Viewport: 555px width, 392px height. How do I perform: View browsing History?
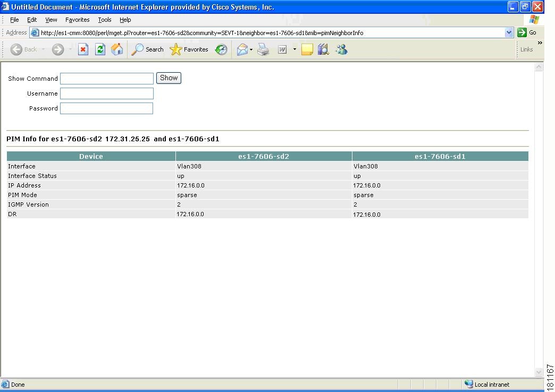coord(221,49)
